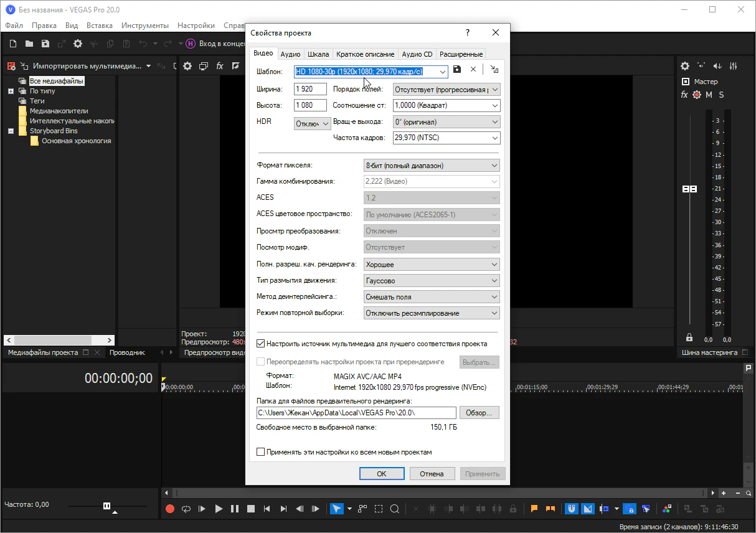Enable apply settings to all new projects
Image resolution: width=756 pixels, height=533 pixels.
(x=261, y=452)
